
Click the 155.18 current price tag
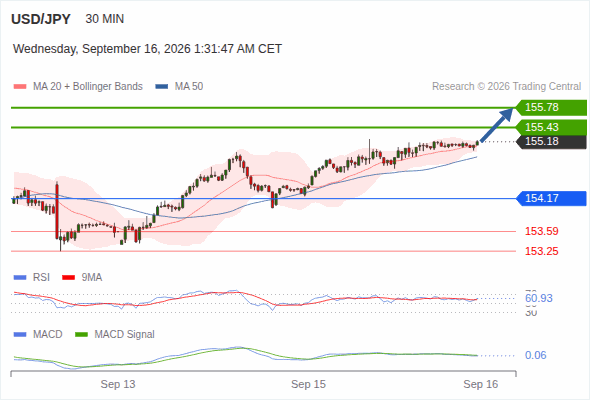pos(551,141)
